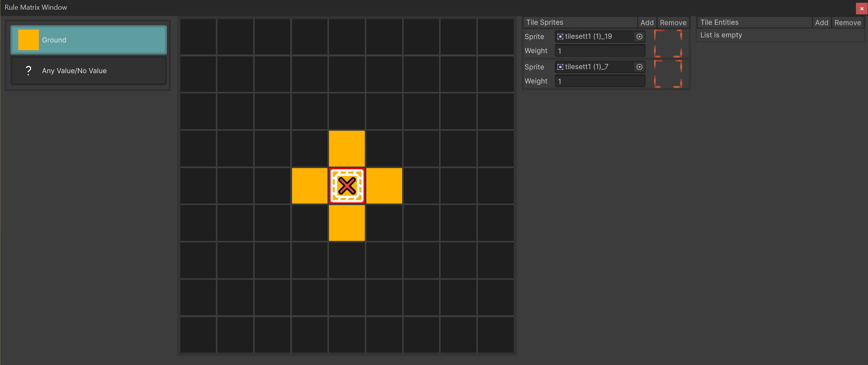This screenshot has width=868, height=365.
Task: Click the question mark icon on Any Value entry
Action: (x=28, y=70)
